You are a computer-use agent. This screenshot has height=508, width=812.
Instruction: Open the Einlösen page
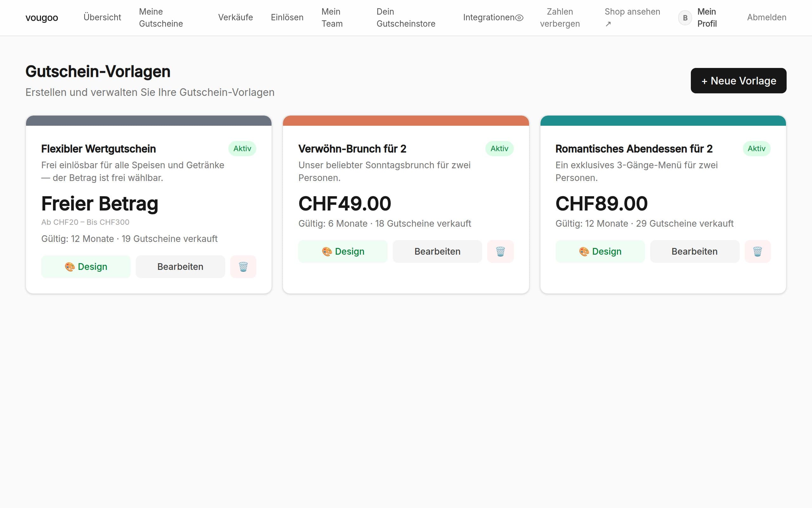tap(287, 17)
